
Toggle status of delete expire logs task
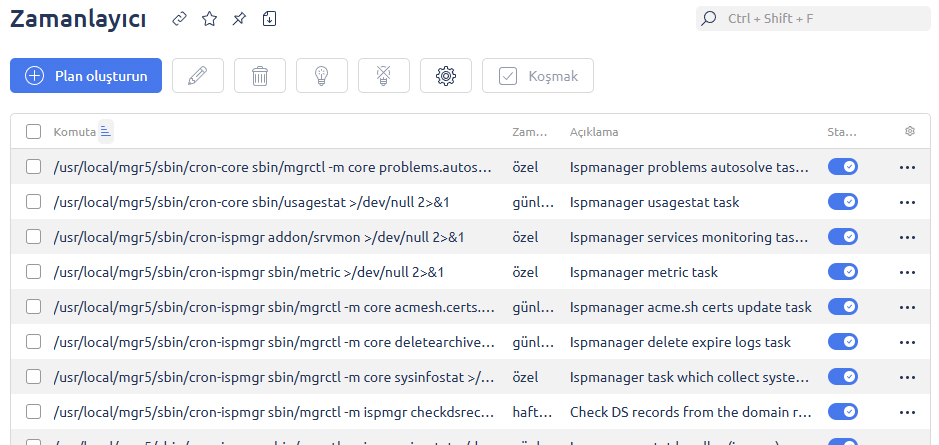point(843,342)
